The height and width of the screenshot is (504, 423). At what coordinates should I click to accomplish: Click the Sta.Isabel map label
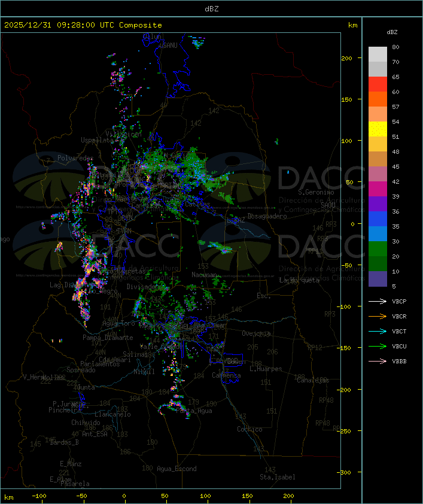point(278,477)
